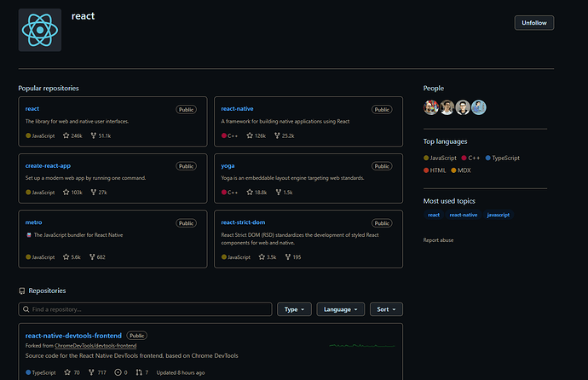Click star count 246k on react repo

pyautogui.click(x=72, y=135)
